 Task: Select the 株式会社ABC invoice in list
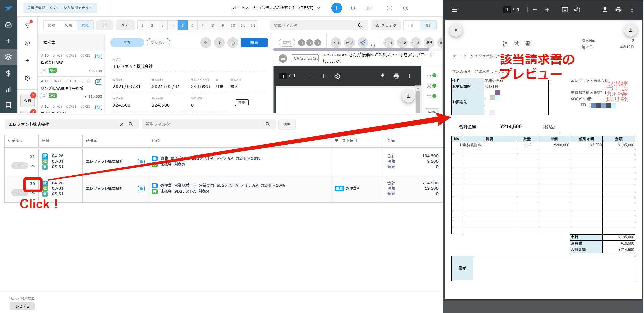pyautogui.click(x=71, y=63)
